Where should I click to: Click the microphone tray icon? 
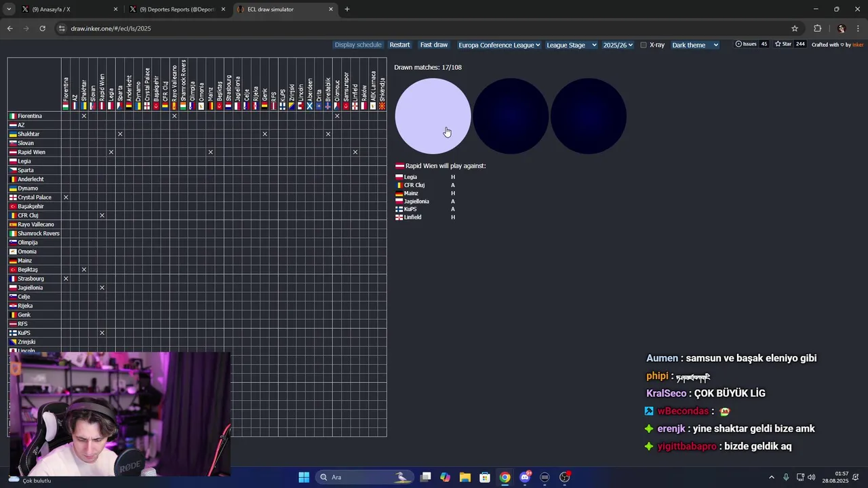coord(786,477)
